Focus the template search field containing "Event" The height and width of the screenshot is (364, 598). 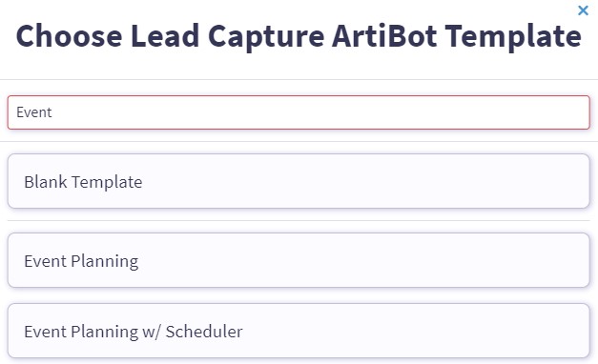click(x=299, y=112)
